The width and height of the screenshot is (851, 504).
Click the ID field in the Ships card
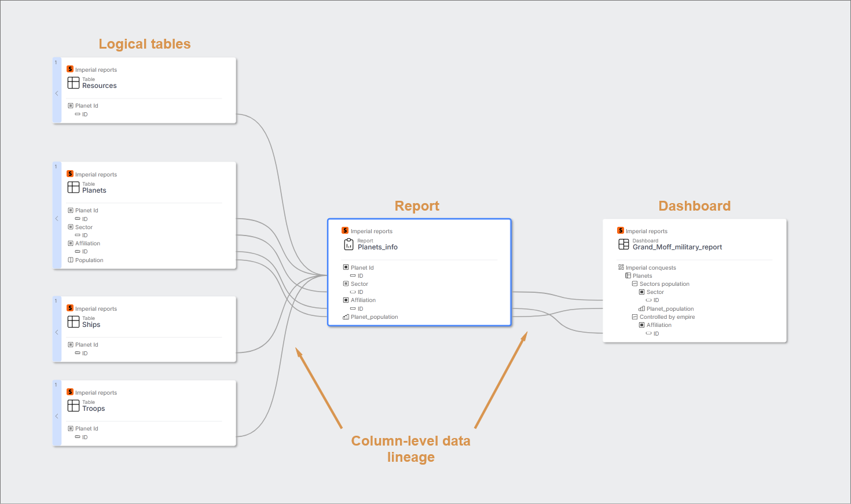[x=85, y=354]
